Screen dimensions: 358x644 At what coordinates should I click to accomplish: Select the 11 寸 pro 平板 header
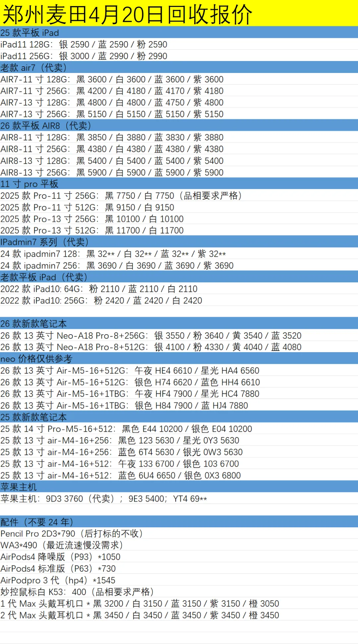(x=179, y=184)
